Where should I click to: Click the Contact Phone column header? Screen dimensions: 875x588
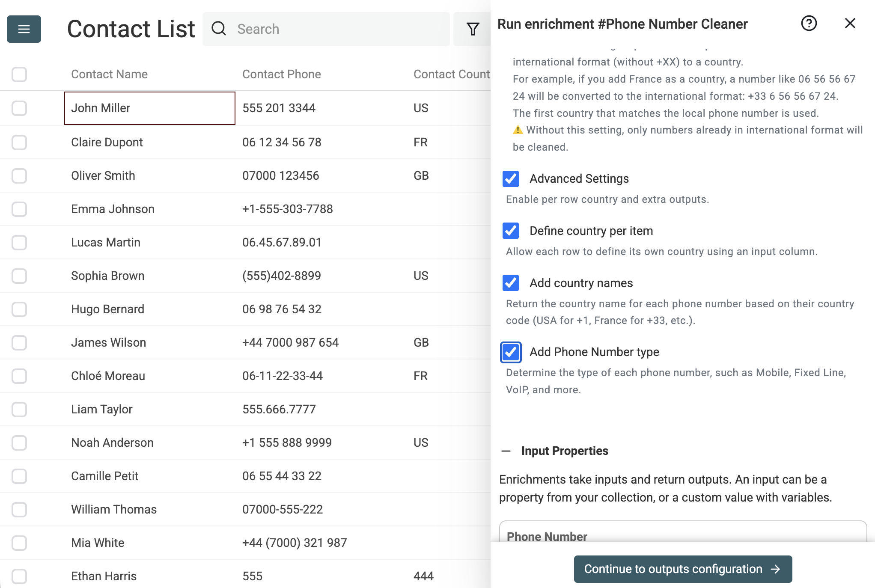point(281,74)
